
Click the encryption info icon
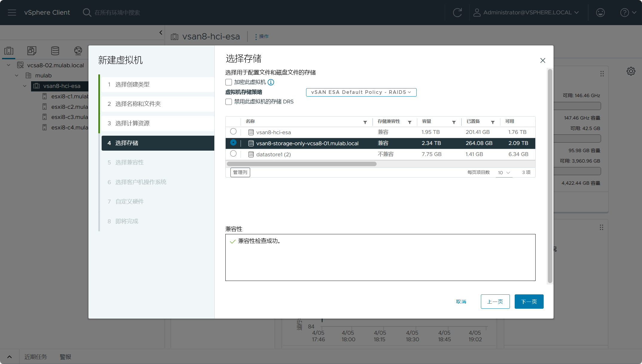pyautogui.click(x=271, y=82)
